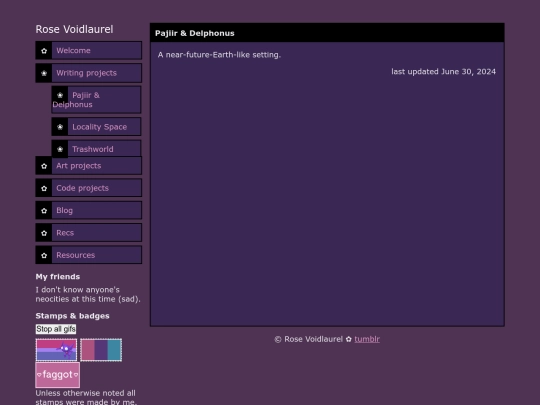Image resolution: width=540 pixels, height=405 pixels.
Task: Click the 'last updated June 30, 2024' text
Action: tap(444, 72)
